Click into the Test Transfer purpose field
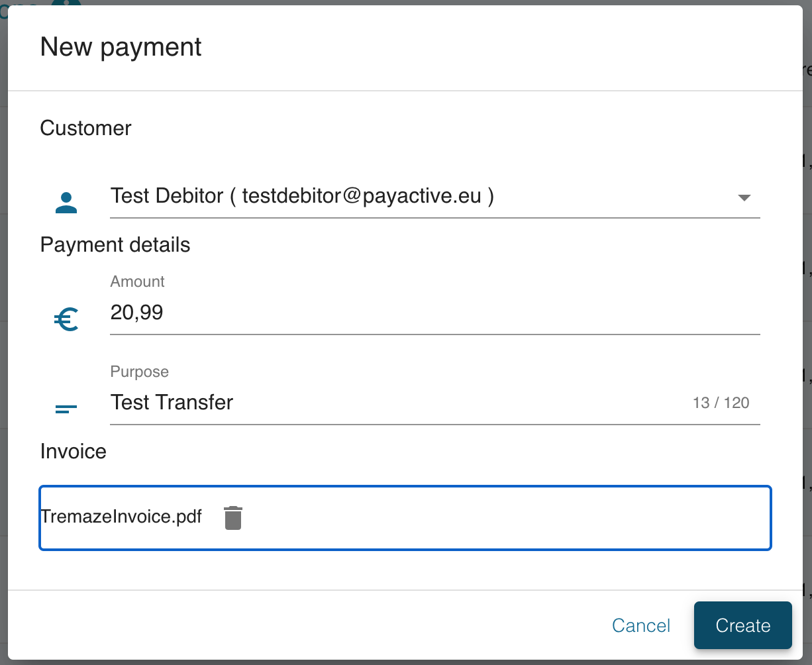The width and height of the screenshot is (812, 665). click(x=397, y=403)
